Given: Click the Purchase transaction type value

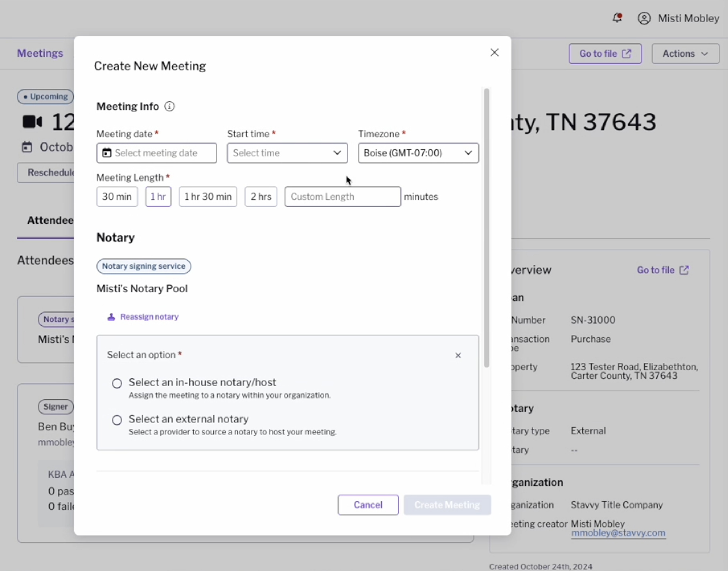Looking at the screenshot, I should 590,339.
